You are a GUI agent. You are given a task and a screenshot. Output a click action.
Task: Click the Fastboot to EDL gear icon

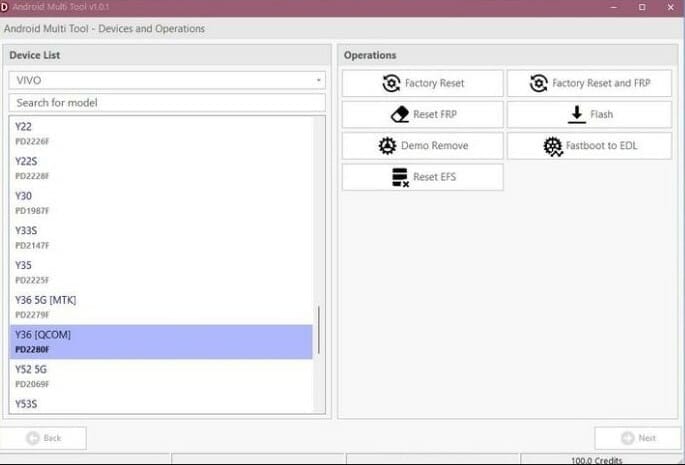553,146
